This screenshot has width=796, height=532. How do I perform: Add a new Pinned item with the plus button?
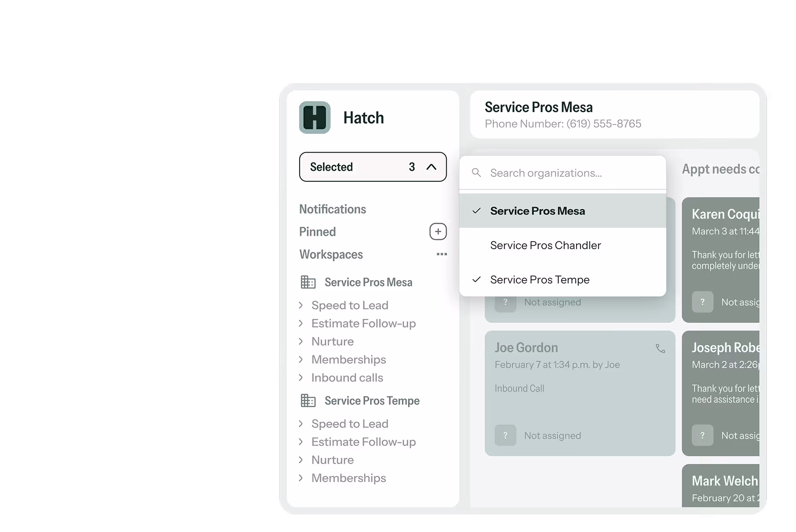438,231
